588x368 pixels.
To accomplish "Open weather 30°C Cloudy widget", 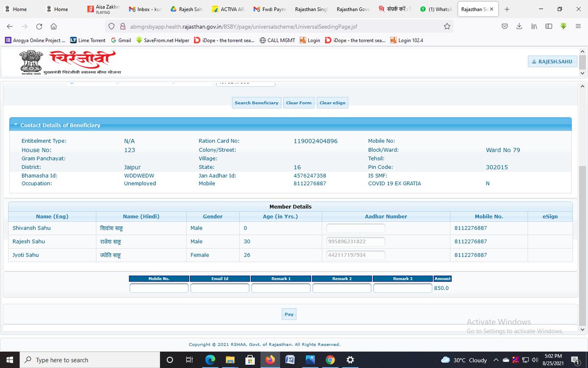I will 464,360.
